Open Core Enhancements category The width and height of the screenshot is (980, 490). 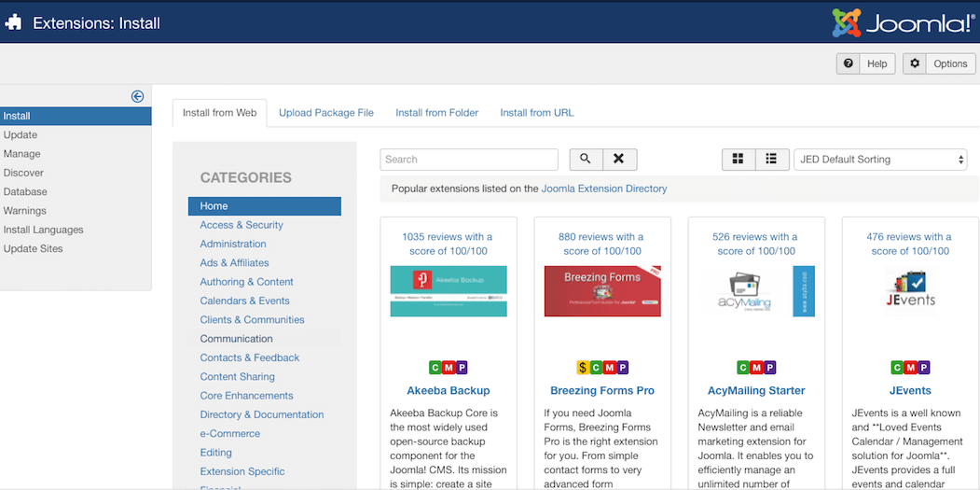coord(246,396)
